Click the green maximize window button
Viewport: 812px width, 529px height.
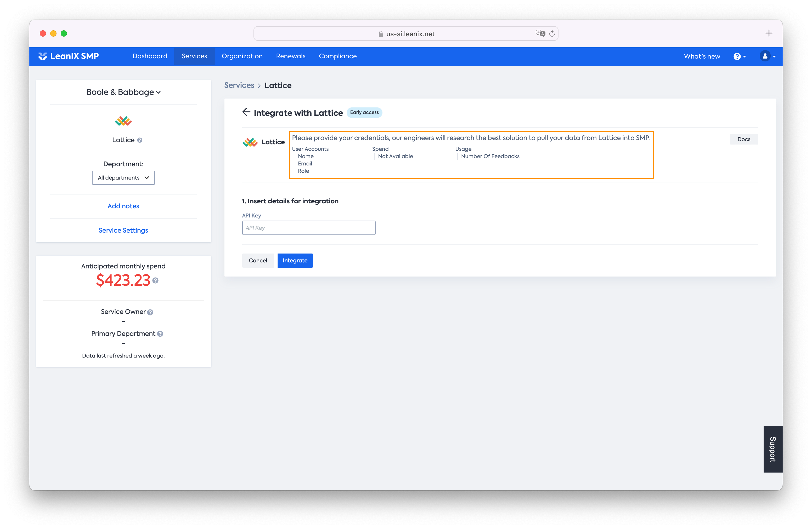tap(64, 33)
